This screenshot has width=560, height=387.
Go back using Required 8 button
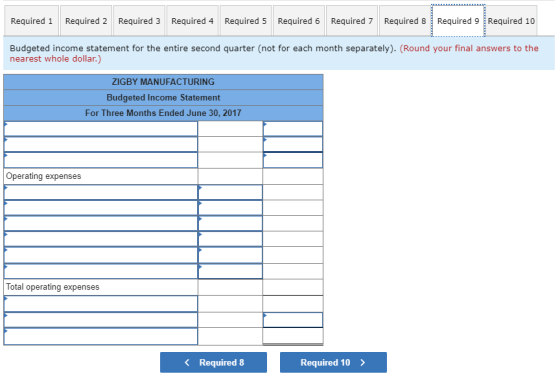pos(213,362)
